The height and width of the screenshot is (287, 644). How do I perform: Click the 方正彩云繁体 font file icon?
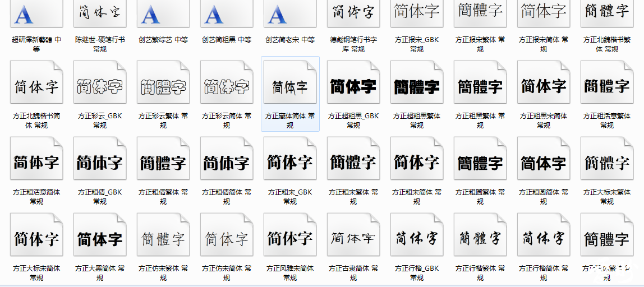pos(163,82)
